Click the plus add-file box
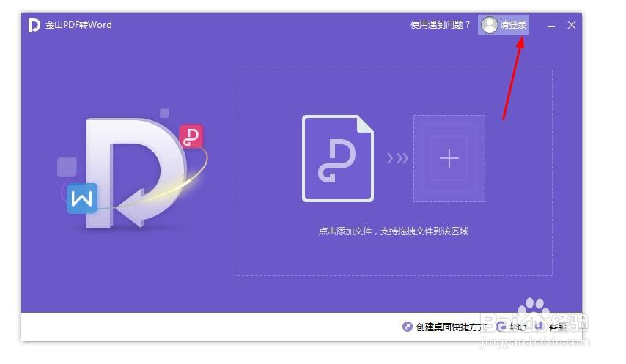 pyautogui.click(x=449, y=158)
